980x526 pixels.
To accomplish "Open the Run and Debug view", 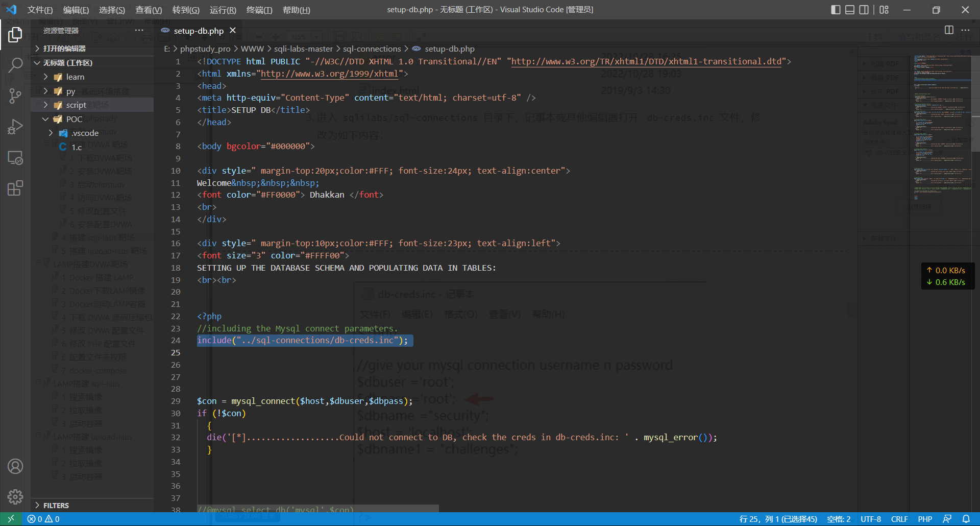I will point(15,127).
